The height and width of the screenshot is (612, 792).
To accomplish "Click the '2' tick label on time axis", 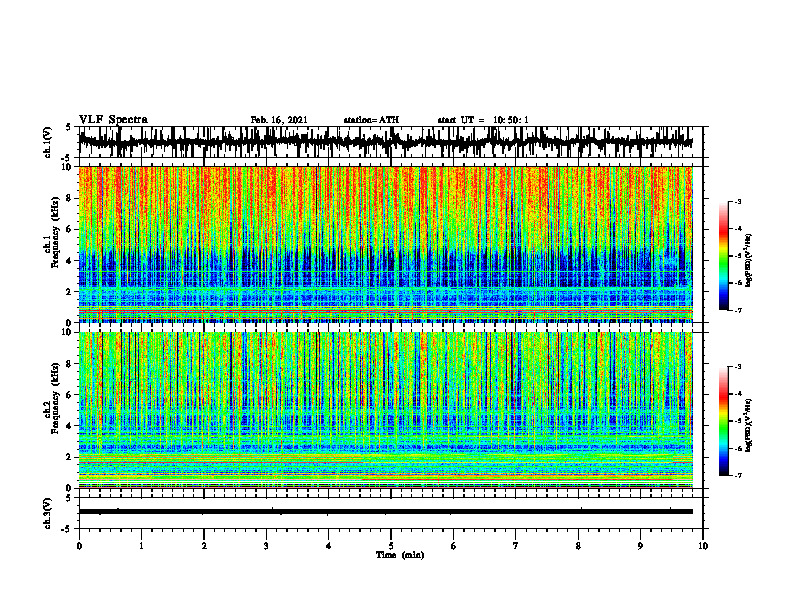I will pos(204,546).
